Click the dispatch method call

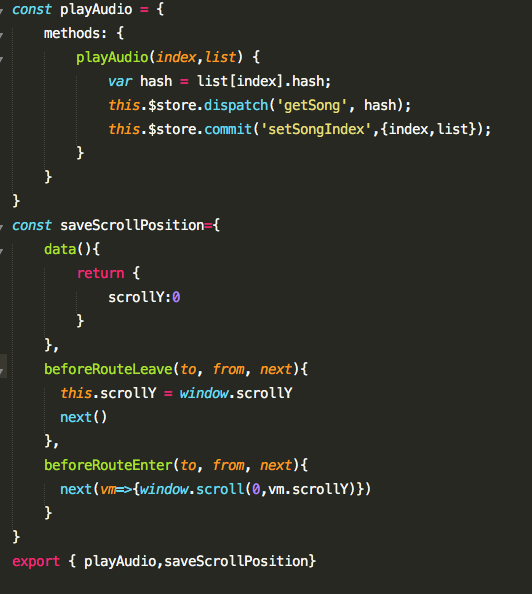(x=236, y=105)
